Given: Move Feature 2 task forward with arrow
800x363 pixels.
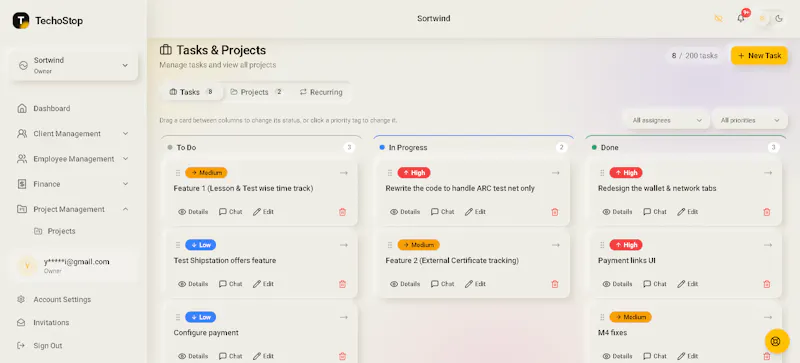Looking at the screenshot, I should tap(556, 245).
